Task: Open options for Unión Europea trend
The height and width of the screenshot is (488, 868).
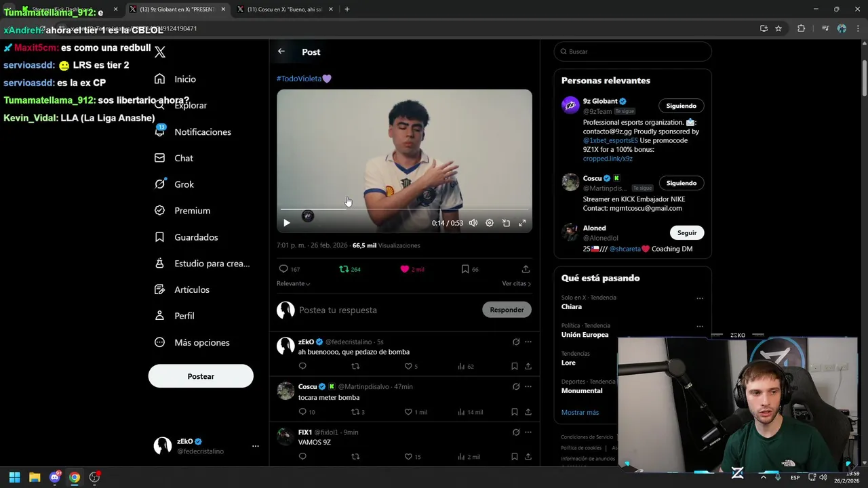Action: (x=700, y=326)
